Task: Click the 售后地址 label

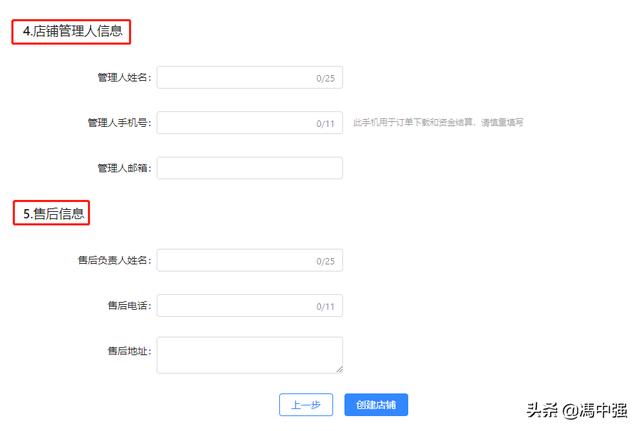Action: coord(129,351)
